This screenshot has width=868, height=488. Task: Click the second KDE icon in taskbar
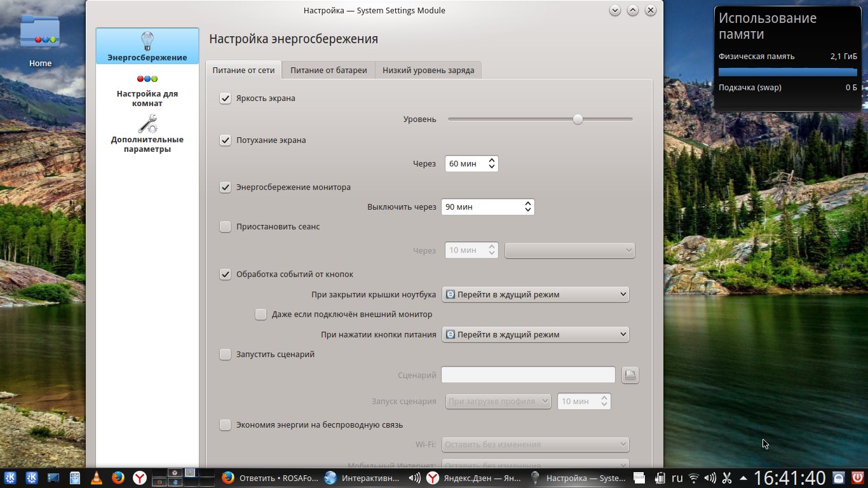click(31, 478)
